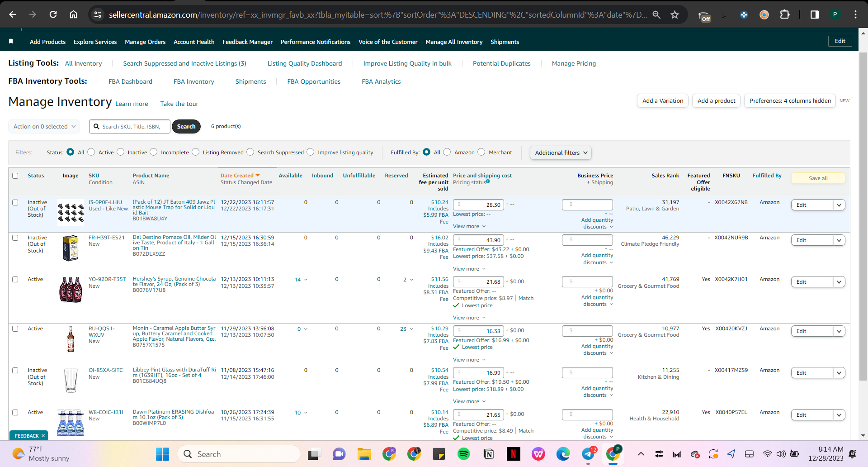
Task: Open the FBA Inventory link
Action: pyautogui.click(x=194, y=81)
